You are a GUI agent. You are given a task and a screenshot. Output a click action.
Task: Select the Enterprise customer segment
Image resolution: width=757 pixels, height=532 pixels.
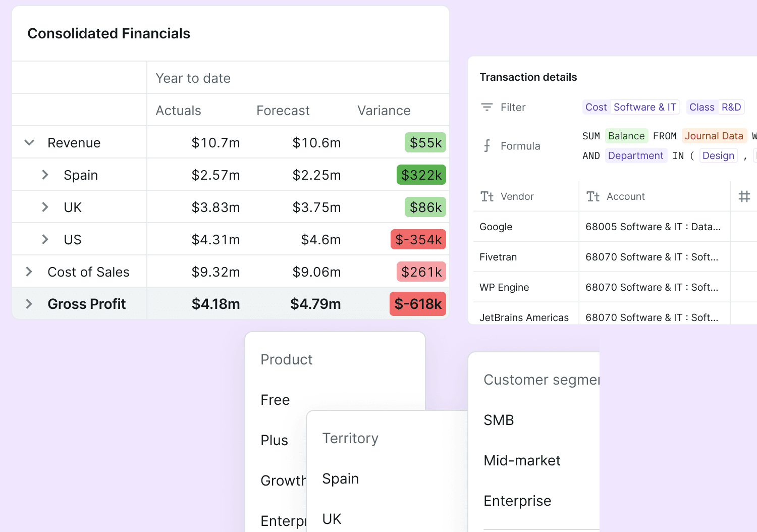517,501
